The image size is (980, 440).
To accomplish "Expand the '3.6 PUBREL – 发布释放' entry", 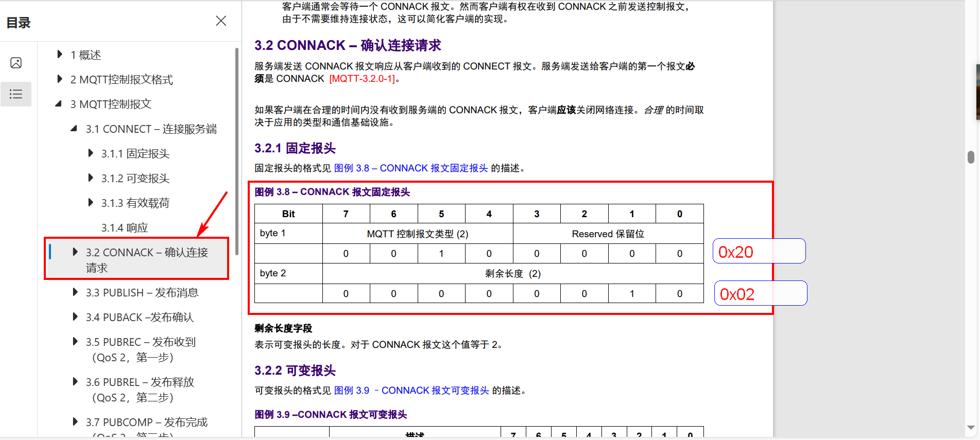I will point(75,382).
